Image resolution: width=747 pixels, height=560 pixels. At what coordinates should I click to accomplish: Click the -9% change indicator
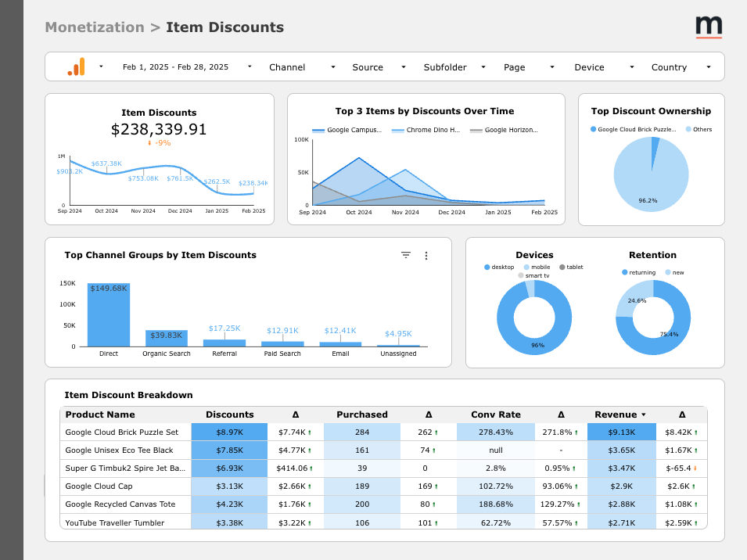click(159, 143)
